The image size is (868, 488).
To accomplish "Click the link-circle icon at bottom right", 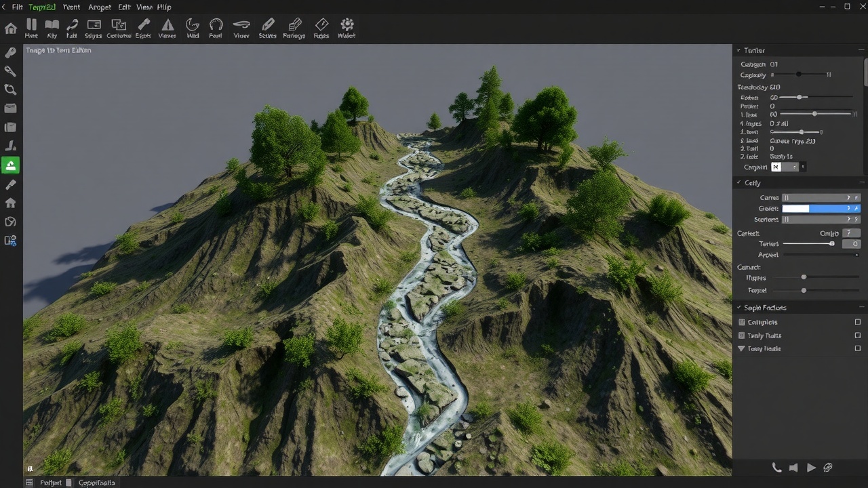I will pos(828,468).
